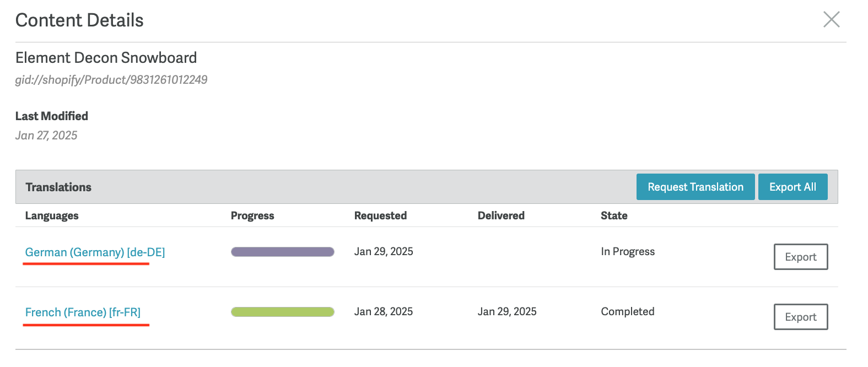This screenshot has width=868, height=367.
Task: Export the German in-progress translation
Action: (x=801, y=257)
